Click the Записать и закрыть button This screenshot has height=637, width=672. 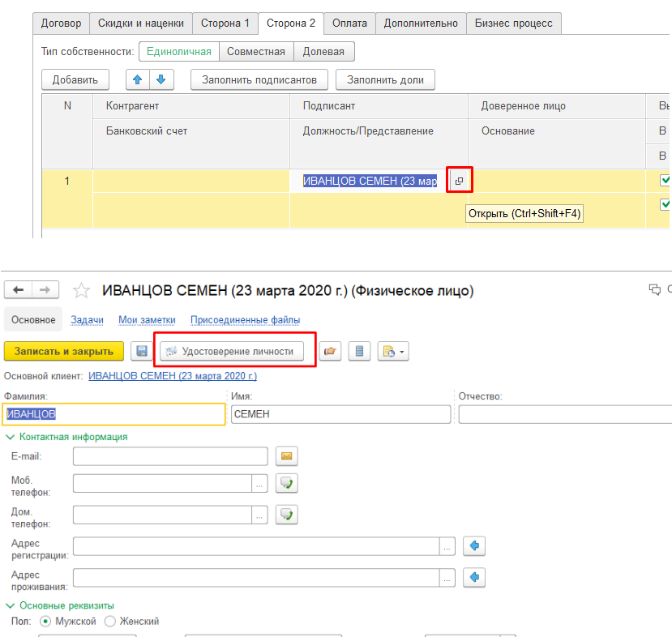pyautogui.click(x=64, y=351)
